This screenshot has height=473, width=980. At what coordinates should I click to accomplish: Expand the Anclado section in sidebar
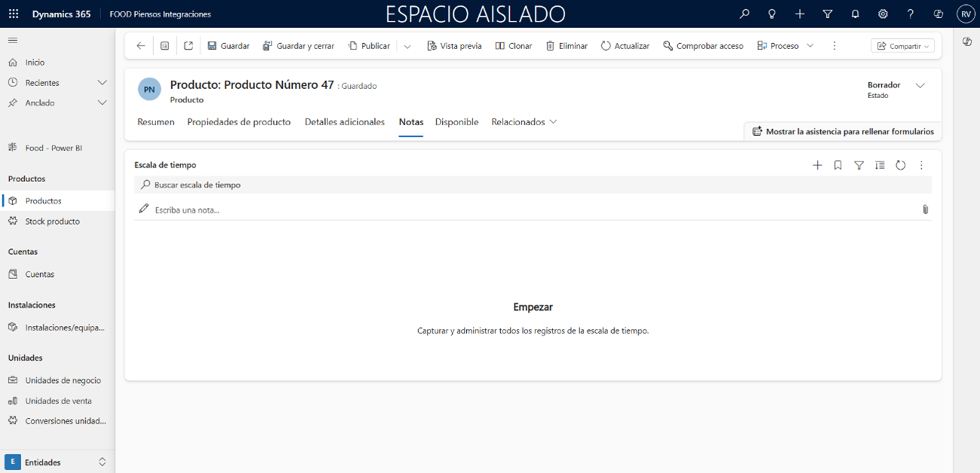coord(102,103)
